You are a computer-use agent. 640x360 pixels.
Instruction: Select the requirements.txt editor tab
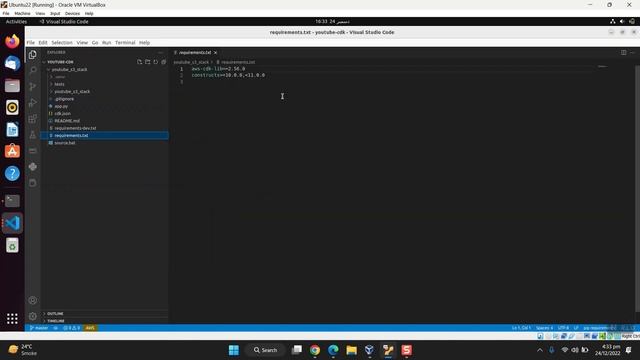tap(195, 53)
